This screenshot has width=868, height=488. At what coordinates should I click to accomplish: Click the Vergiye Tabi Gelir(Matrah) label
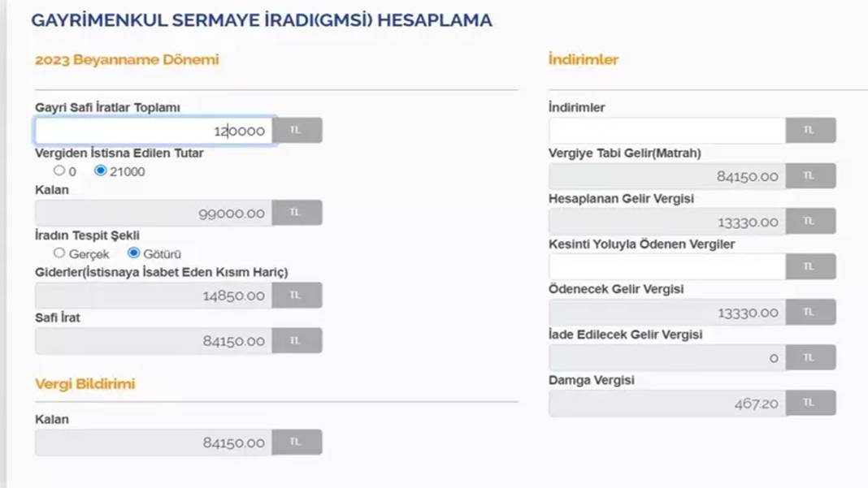(624, 153)
